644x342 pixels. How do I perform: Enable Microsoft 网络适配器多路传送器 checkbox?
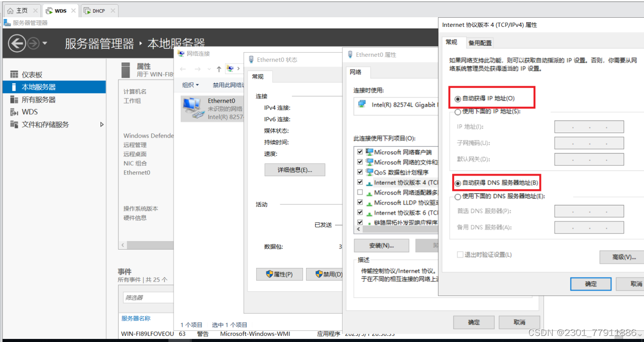point(360,192)
